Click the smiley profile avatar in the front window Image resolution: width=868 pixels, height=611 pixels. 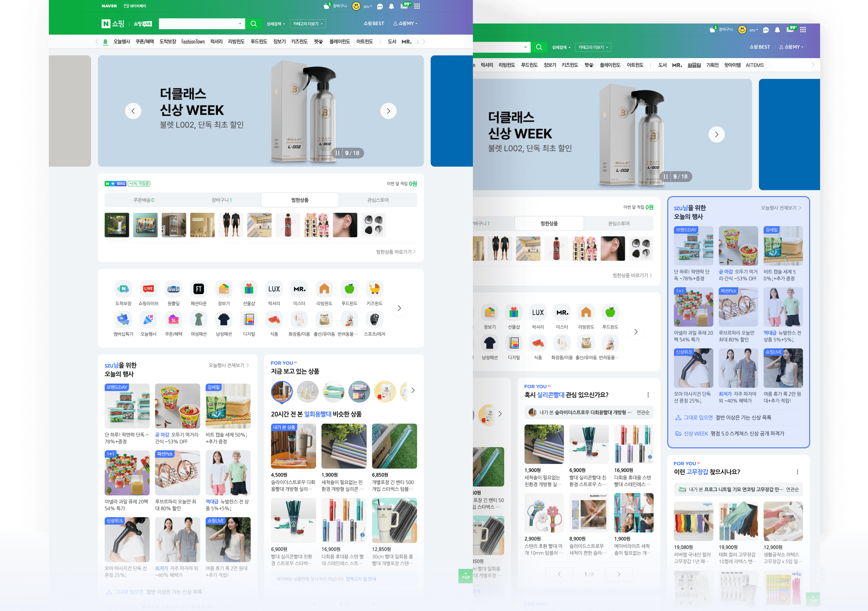pyautogui.click(x=356, y=6)
